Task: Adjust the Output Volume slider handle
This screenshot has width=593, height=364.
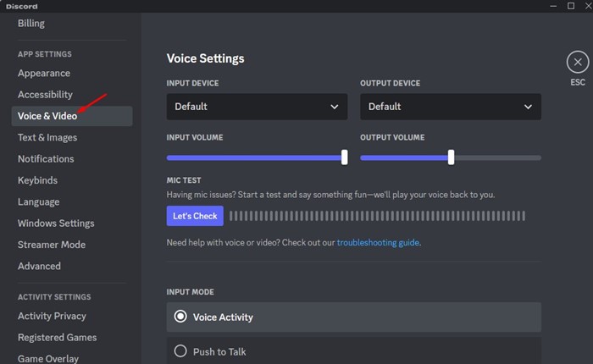Action: [x=451, y=157]
